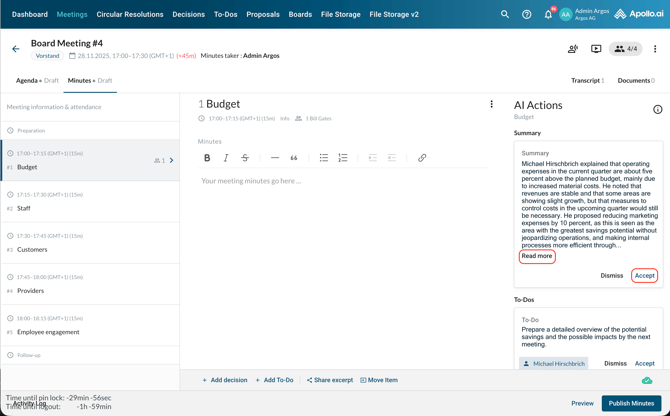Click the Publish Minutes button
The image size is (670, 416).
point(631,403)
